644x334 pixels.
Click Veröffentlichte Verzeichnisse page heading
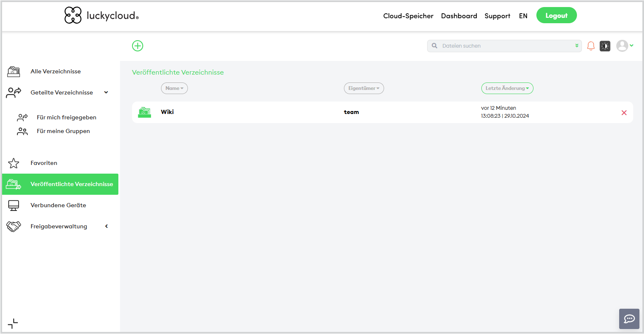178,73
